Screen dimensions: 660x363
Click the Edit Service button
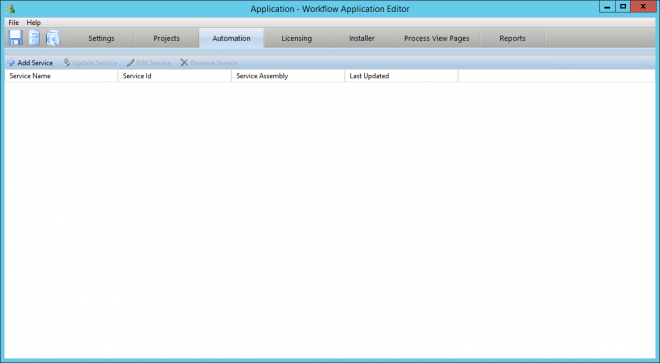(x=149, y=63)
